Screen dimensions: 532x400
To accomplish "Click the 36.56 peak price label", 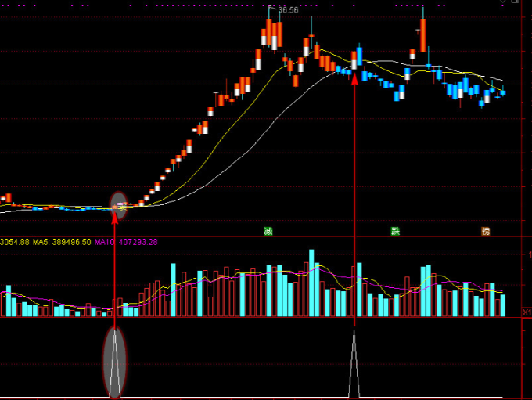I will [288, 10].
